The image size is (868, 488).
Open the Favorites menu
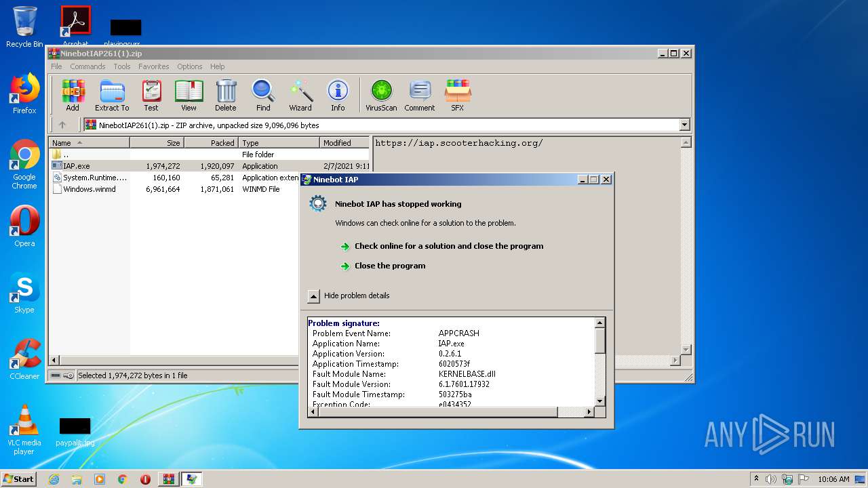[x=154, y=66]
